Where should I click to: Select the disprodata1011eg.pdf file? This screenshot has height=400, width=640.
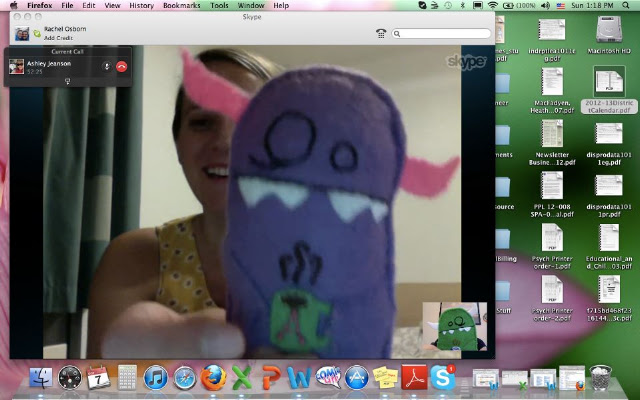(609, 143)
